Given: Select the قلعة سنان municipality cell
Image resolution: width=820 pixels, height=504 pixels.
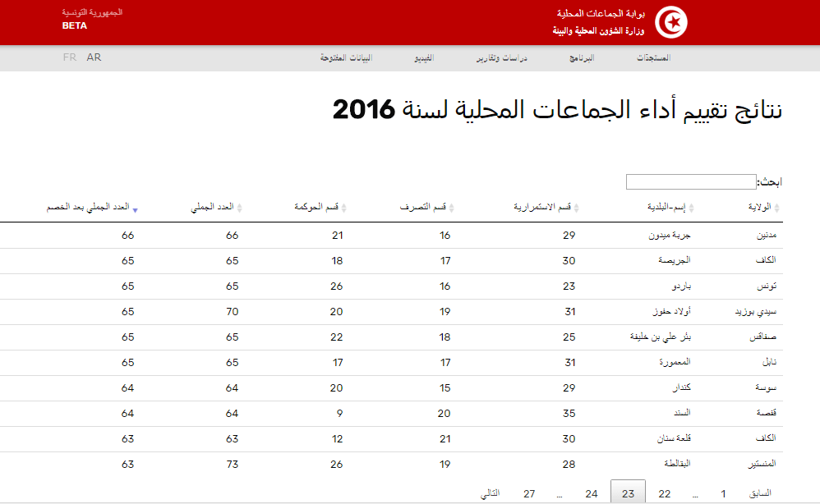Looking at the screenshot, I should pyautogui.click(x=674, y=438).
